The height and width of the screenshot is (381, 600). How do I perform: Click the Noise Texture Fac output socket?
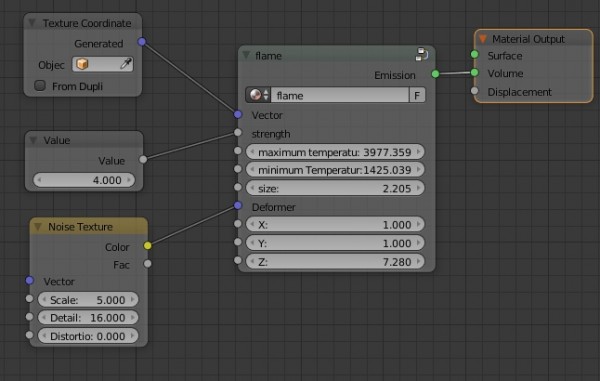148,264
